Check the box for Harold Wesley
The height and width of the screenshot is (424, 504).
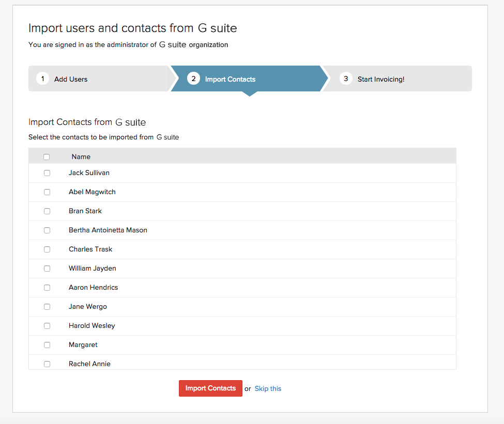pyautogui.click(x=47, y=326)
